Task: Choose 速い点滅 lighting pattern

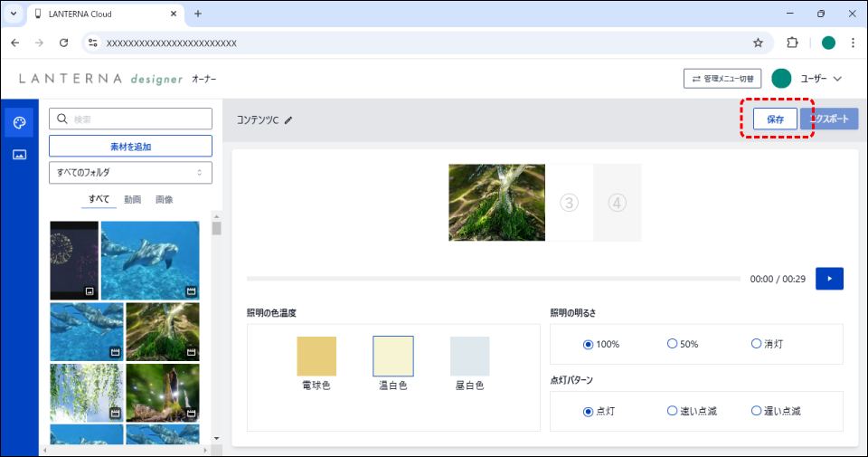Action: [x=672, y=411]
